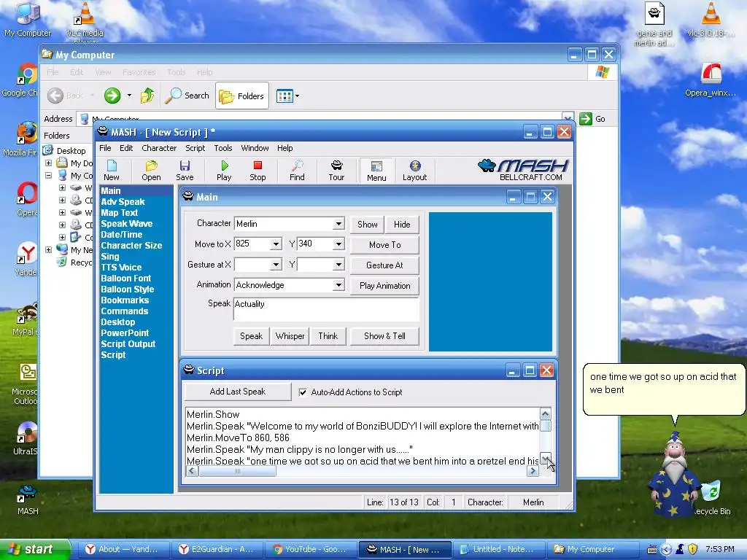Play the script with green Play icon
This screenshot has width=747, height=560.
pyautogui.click(x=224, y=171)
